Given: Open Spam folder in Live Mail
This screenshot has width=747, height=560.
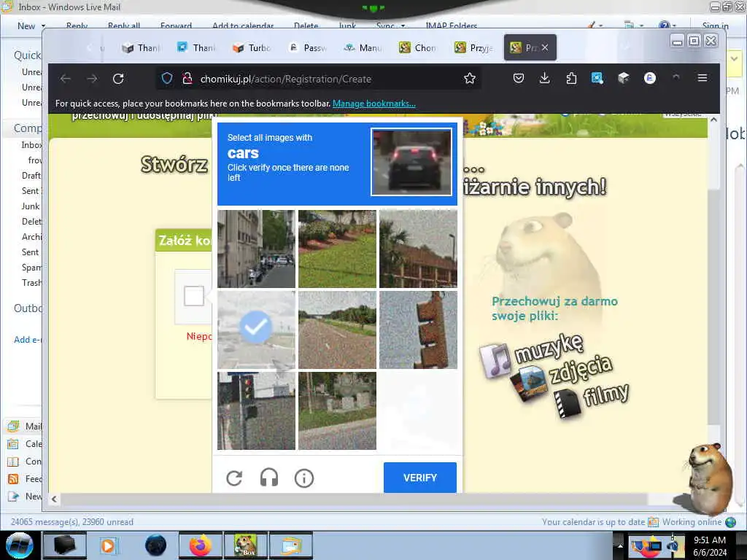Looking at the screenshot, I should [31, 268].
